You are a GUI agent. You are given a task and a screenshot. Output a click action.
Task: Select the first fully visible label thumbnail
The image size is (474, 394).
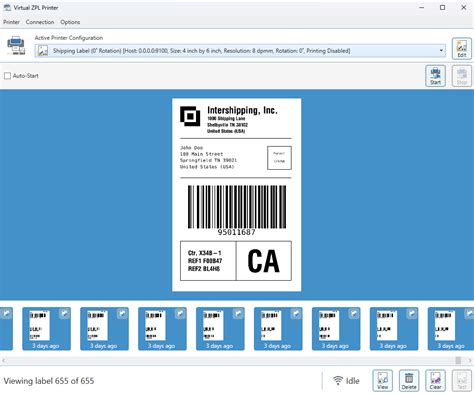[46, 329]
